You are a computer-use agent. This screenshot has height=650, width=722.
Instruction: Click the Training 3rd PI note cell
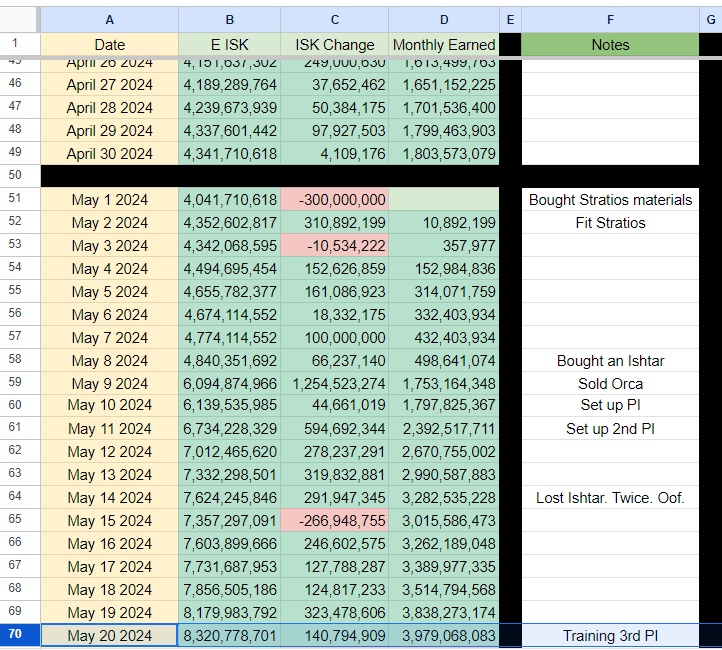coord(610,636)
